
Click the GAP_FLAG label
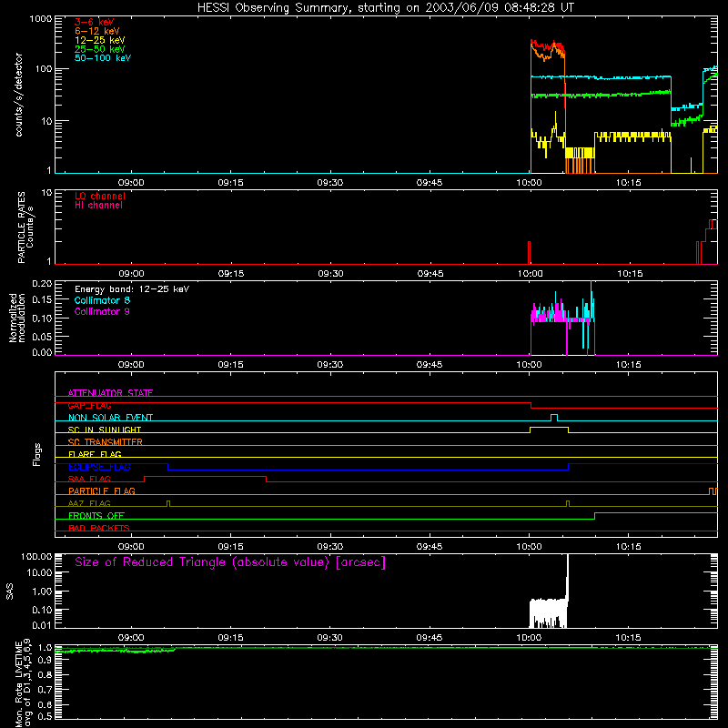(x=89, y=405)
